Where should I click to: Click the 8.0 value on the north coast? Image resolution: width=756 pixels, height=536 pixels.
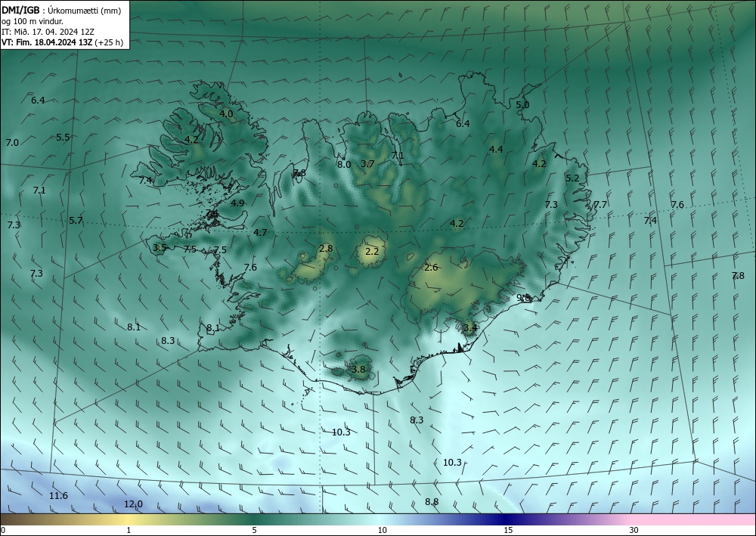[344, 164]
